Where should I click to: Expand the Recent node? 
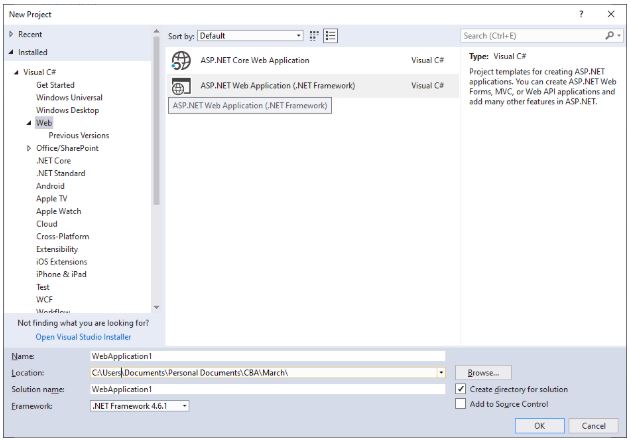pos(11,34)
